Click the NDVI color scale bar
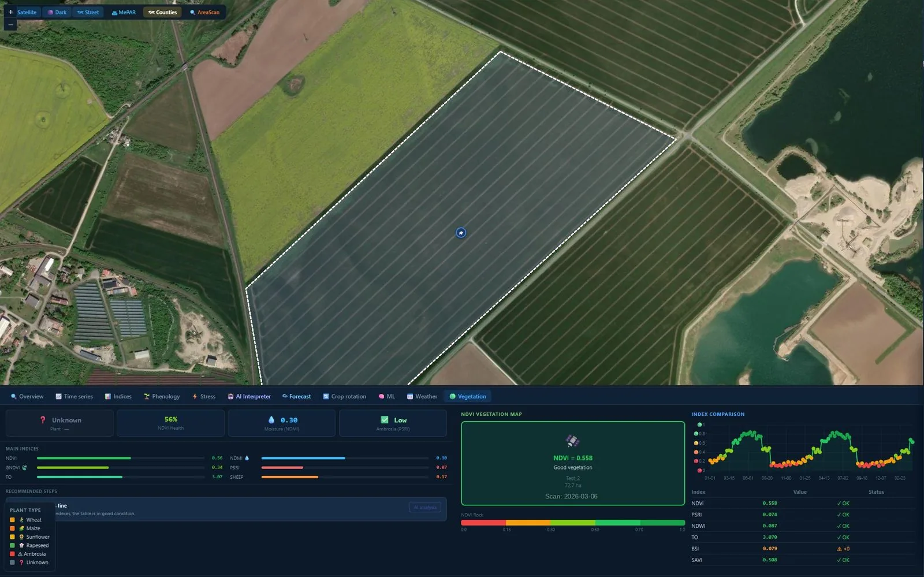 573,523
